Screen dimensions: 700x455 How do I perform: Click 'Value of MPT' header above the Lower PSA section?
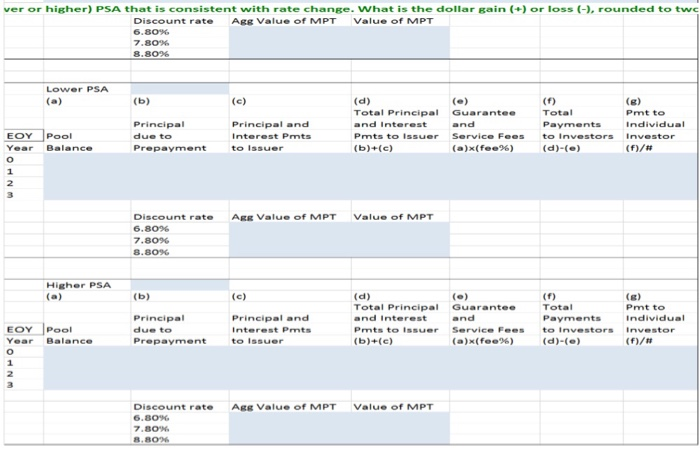tap(393, 21)
